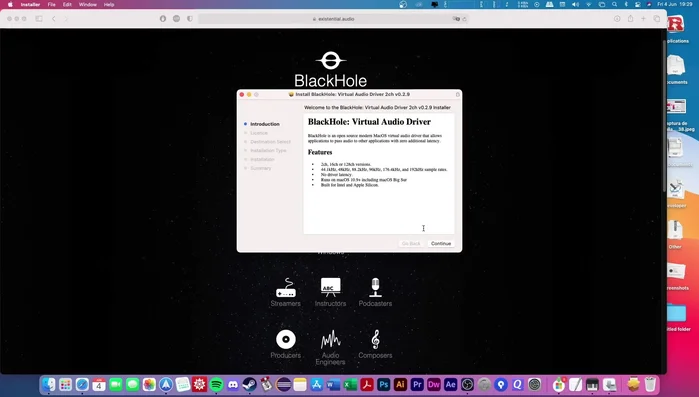Open the Edit menu
The image size is (699, 397).
point(67,4)
